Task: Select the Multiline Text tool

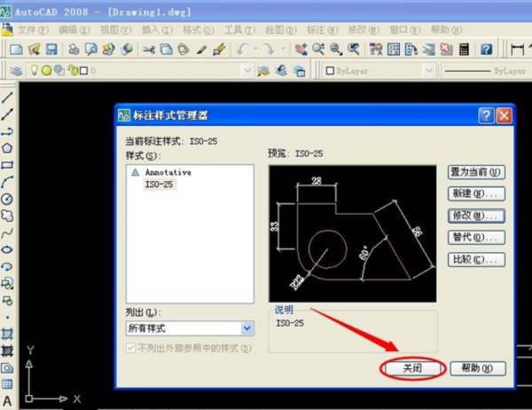Action: 7,401
